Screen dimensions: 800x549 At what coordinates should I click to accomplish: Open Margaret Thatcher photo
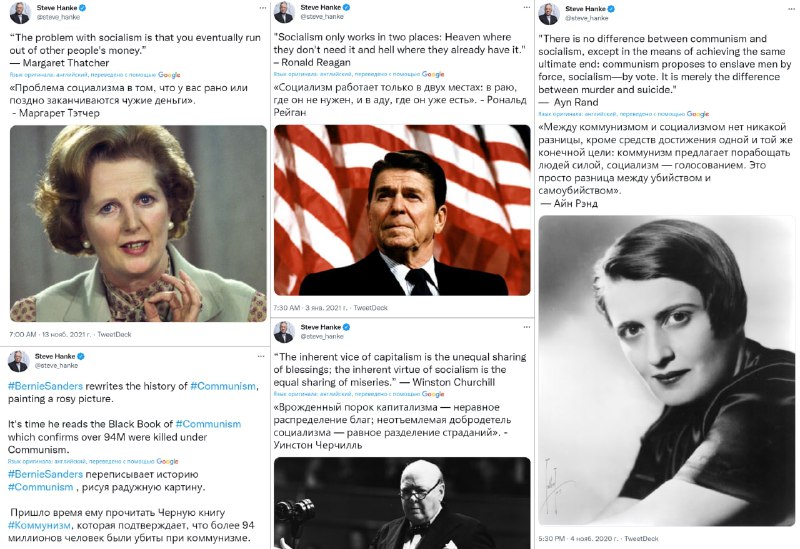[x=138, y=223]
